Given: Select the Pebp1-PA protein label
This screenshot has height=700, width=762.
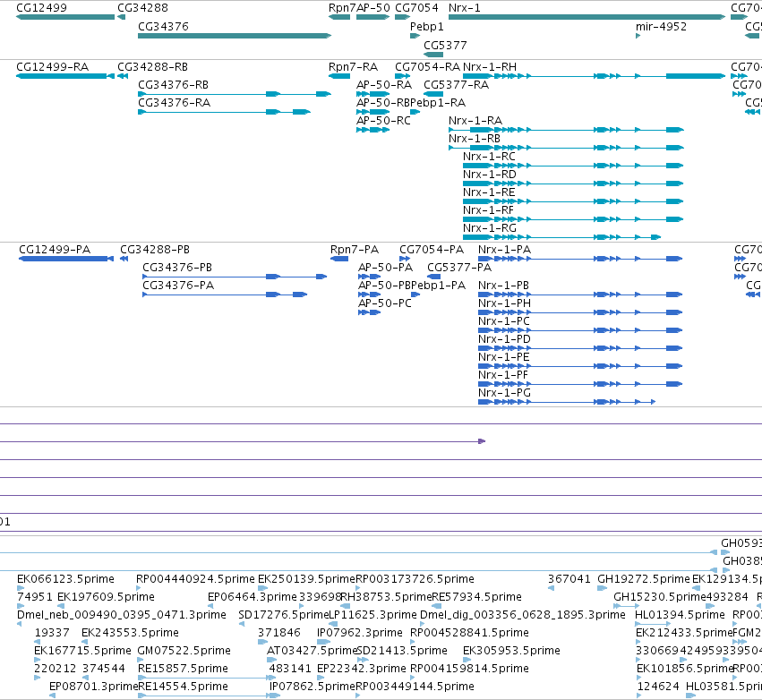Looking at the screenshot, I should [439, 286].
